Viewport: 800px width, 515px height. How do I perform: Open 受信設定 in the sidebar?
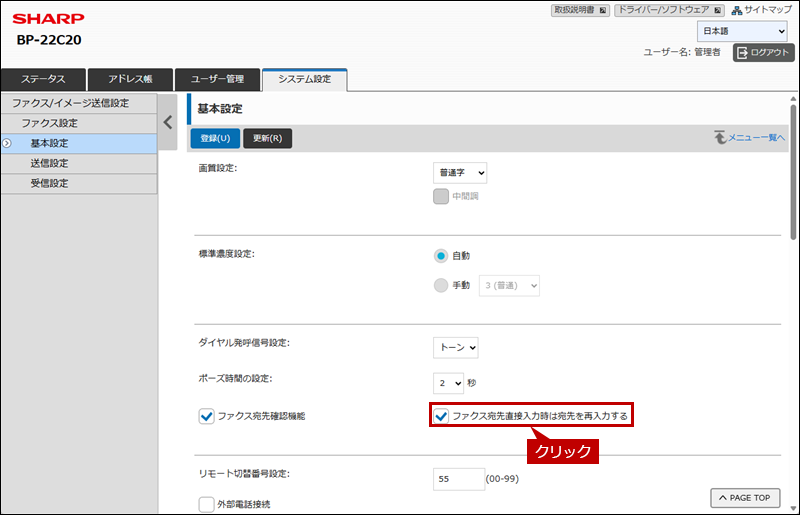[x=79, y=183]
